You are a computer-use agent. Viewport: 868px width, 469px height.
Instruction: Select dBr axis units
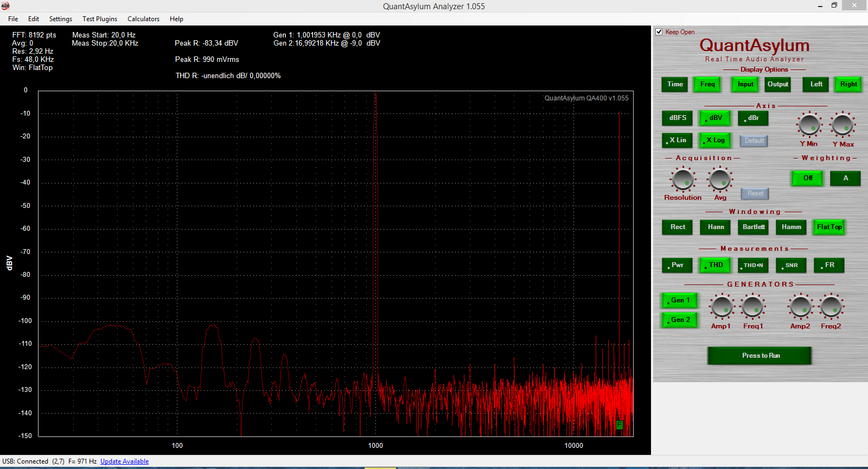[x=753, y=118]
